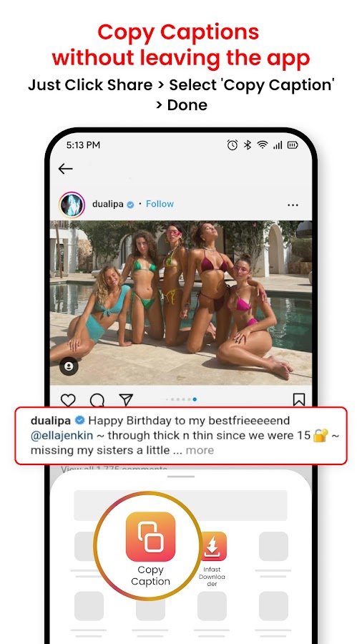Tap the back arrow icon
Image resolution: width=362 pixels, height=644 pixels.
coord(65,168)
